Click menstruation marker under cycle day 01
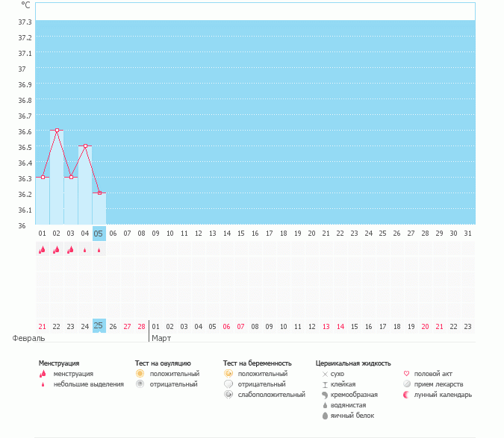The height and width of the screenshot is (438, 504). (x=43, y=250)
